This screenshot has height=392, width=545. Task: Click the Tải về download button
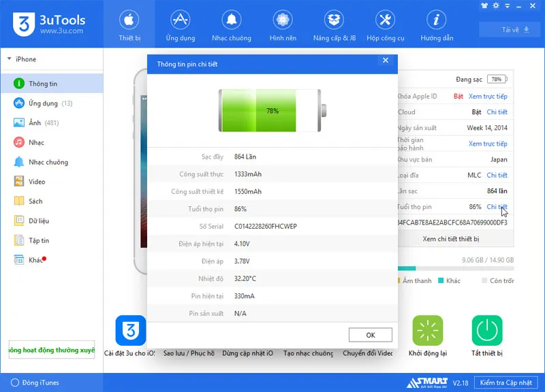coord(509,29)
